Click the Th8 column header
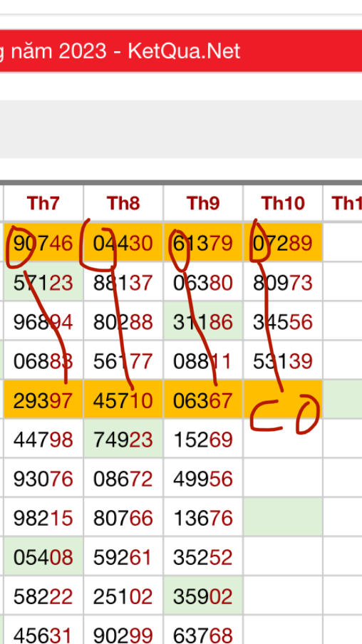Viewport: 362px width, 644px height. point(123,203)
